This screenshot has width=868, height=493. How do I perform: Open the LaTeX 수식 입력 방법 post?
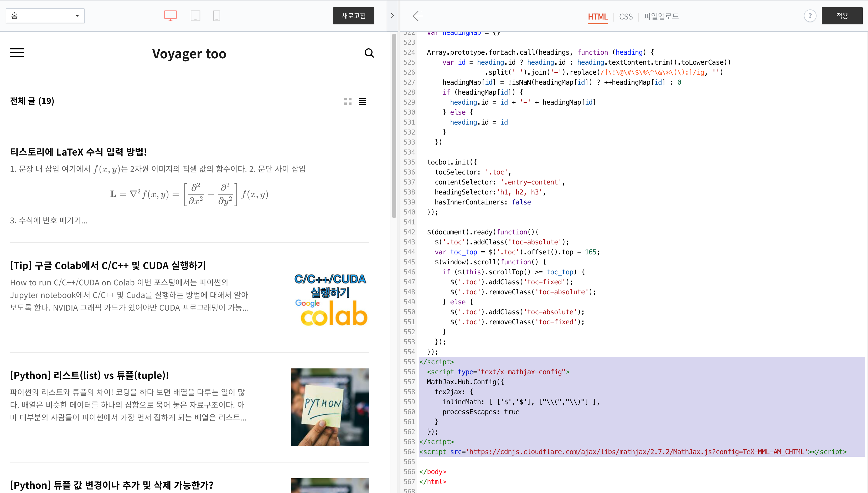click(78, 152)
